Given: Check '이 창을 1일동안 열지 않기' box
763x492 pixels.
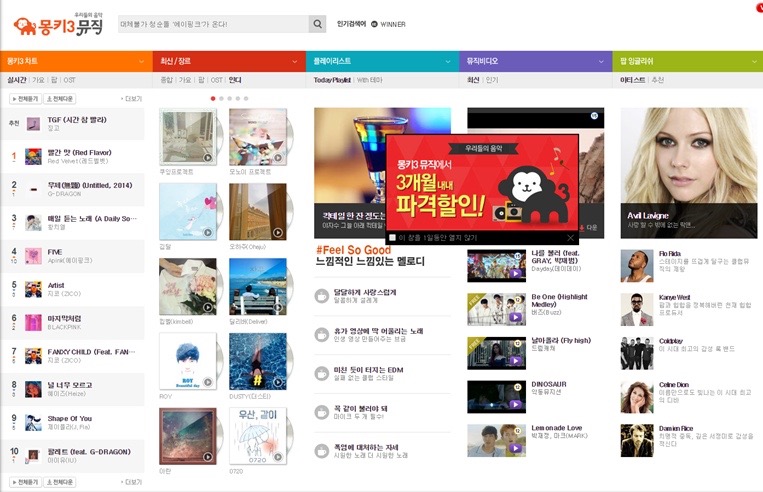Looking at the screenshot, I should (392, 237).
